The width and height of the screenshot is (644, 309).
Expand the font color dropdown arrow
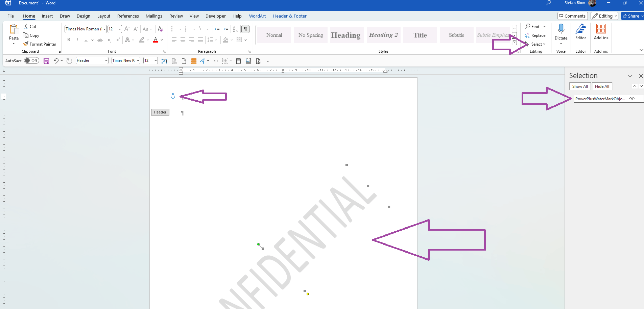(162, 40)
